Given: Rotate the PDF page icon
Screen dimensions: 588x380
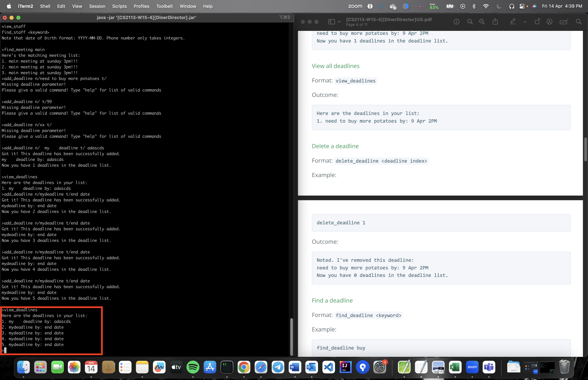Looking at the screenshot, I should [537, 22].
